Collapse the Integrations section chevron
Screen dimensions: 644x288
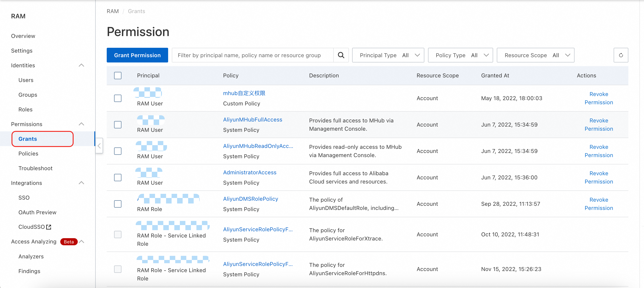81,183
